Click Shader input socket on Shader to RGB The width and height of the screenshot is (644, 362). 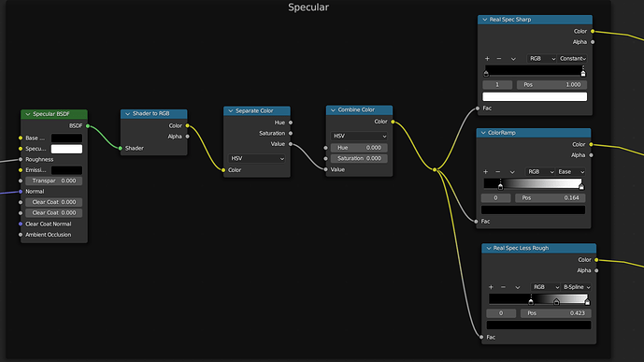121,149
